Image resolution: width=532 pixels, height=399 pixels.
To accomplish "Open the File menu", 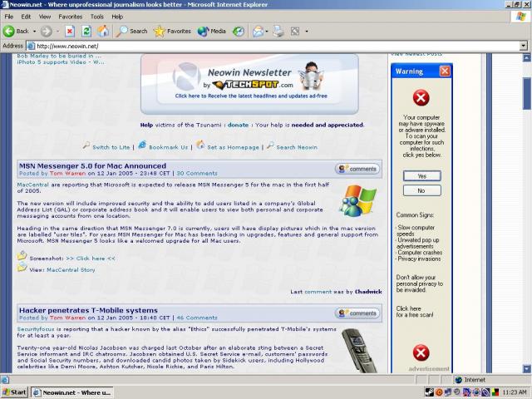I will [x=9, y=17].
